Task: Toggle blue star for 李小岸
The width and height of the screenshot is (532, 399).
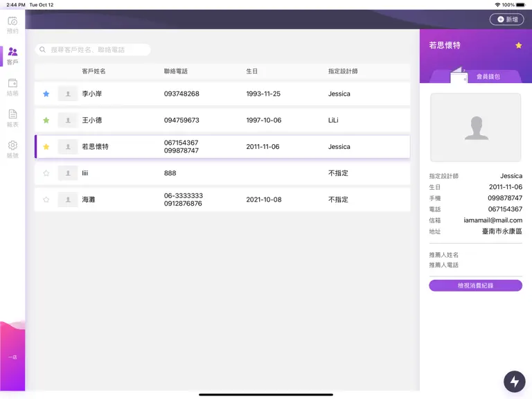Action: point(46,94)
